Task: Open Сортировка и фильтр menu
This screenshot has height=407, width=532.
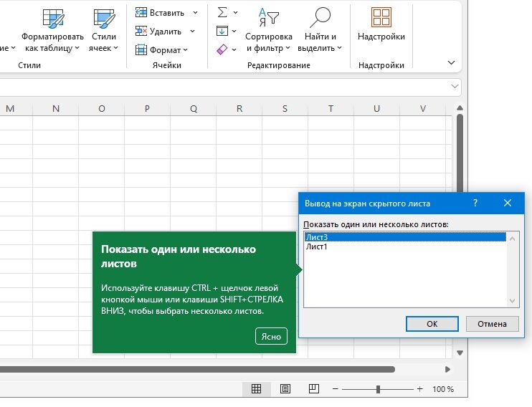Action: tap(268, 31)
